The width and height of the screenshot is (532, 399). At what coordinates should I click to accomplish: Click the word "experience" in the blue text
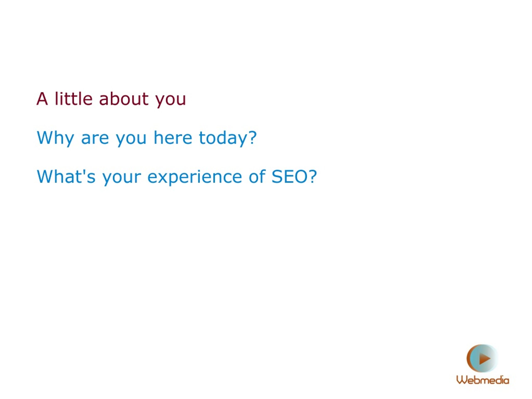(195, 177)
